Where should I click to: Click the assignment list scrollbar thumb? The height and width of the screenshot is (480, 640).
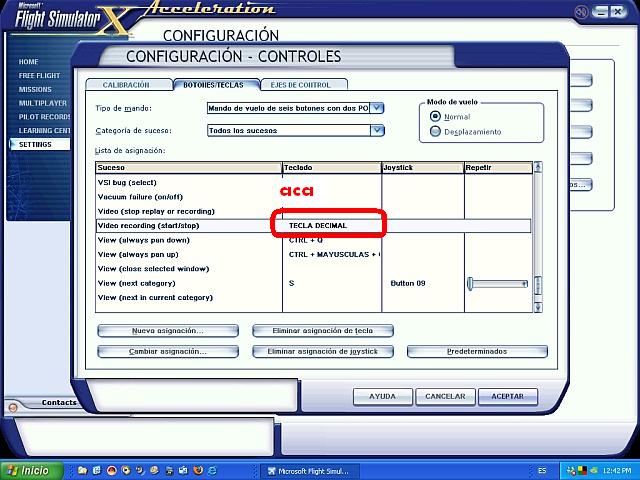point(538,285)
